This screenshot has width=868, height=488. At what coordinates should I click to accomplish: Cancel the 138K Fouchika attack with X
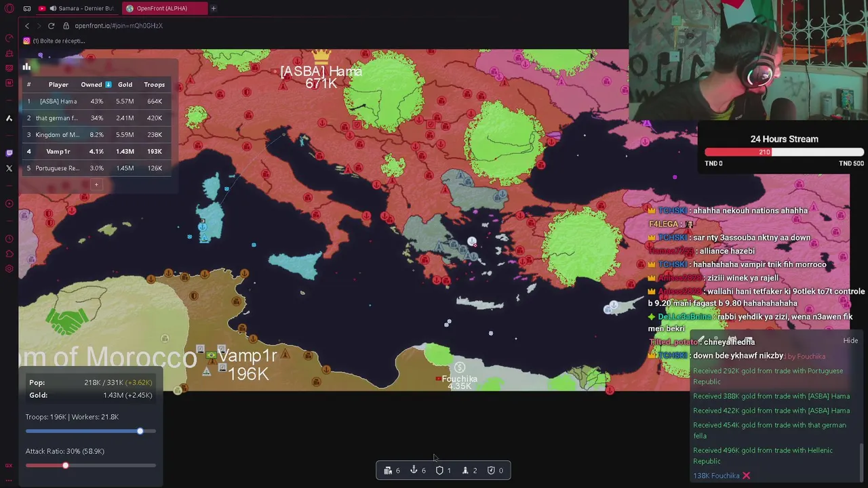[x=746, y=476]
